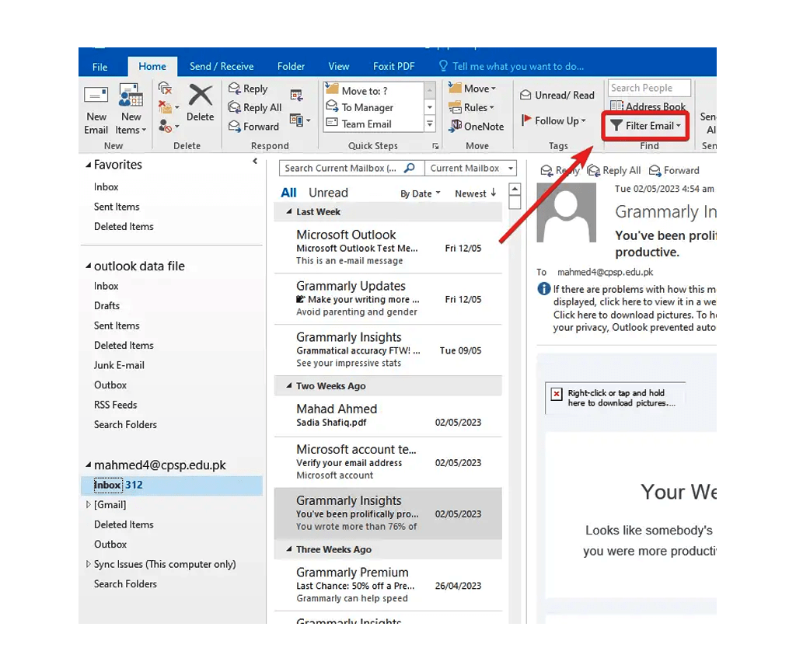Viewport: 796px width, 672px height.
Task: Click the More respond actions icon
Action: click(299, 120)
